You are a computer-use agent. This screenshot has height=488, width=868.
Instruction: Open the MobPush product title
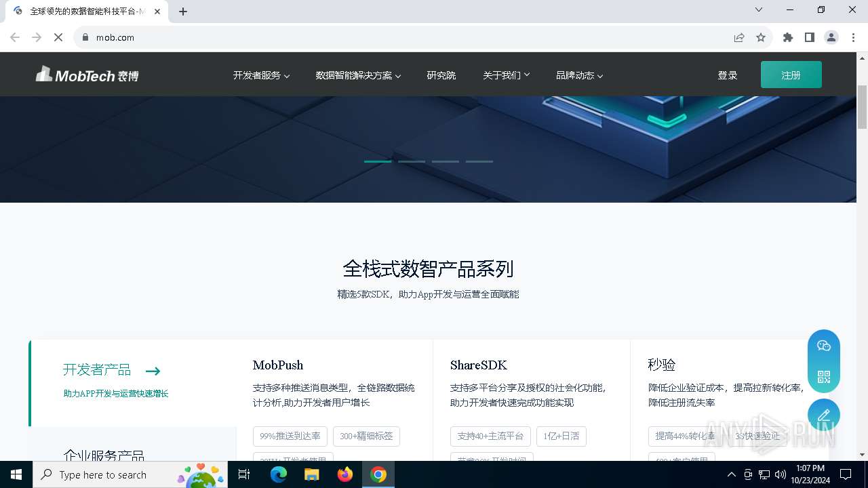[278, 365]
